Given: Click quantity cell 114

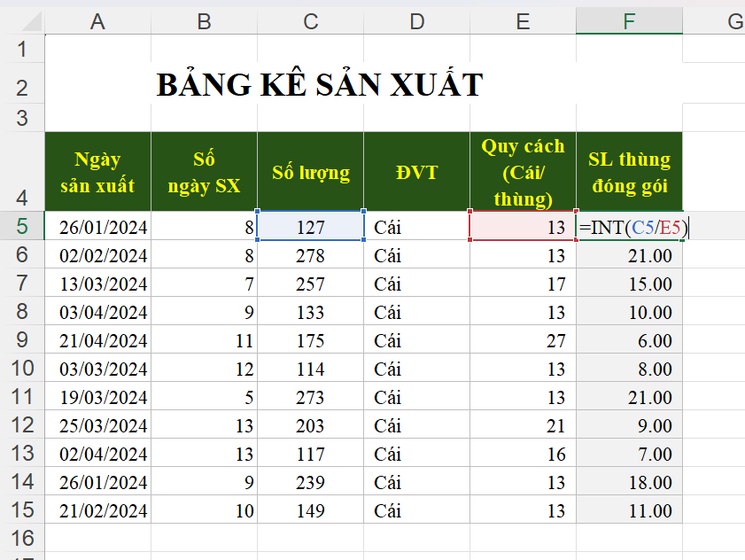Looking at the screenshot, I should pyautogui.click(x=311, y=368).
